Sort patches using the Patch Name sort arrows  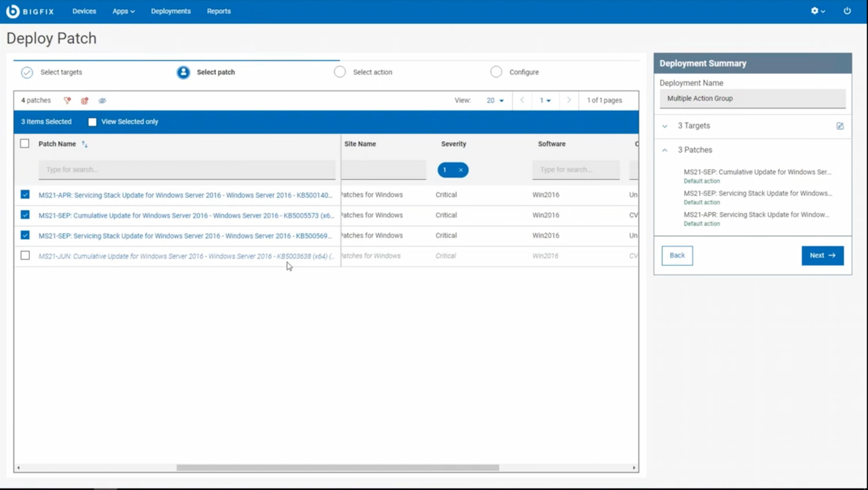pos(84,144)
